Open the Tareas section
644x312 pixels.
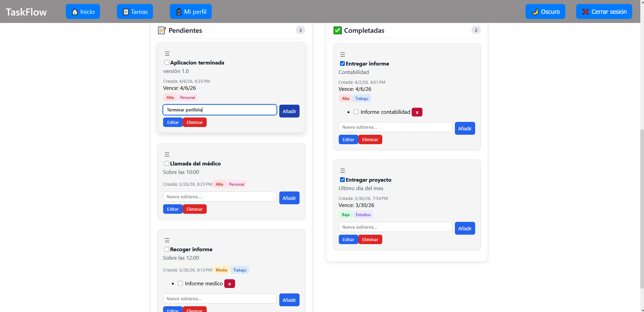click(x=135, y=12)
